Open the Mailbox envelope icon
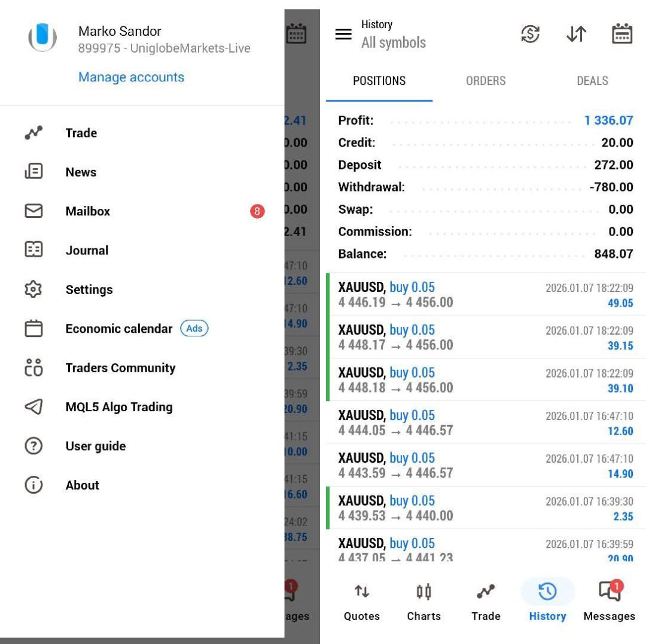The width and height of the screenshot is (646, 644). (33, 211)
